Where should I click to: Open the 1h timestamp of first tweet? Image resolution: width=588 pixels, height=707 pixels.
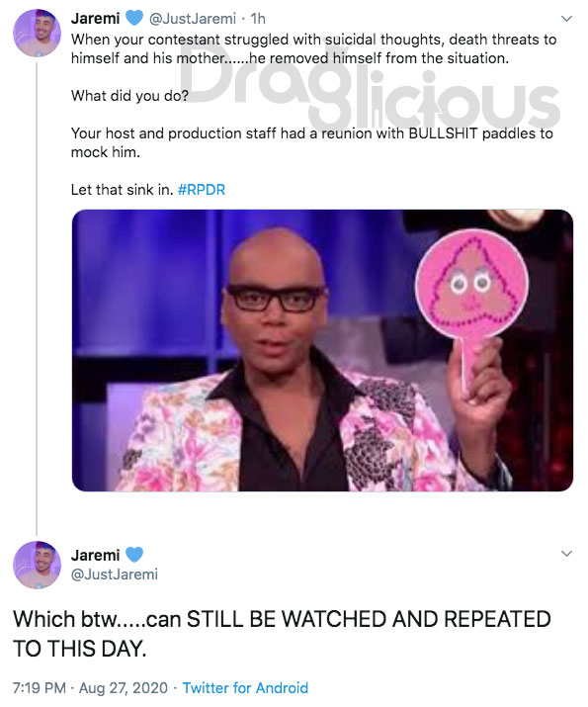pos(258,19)
